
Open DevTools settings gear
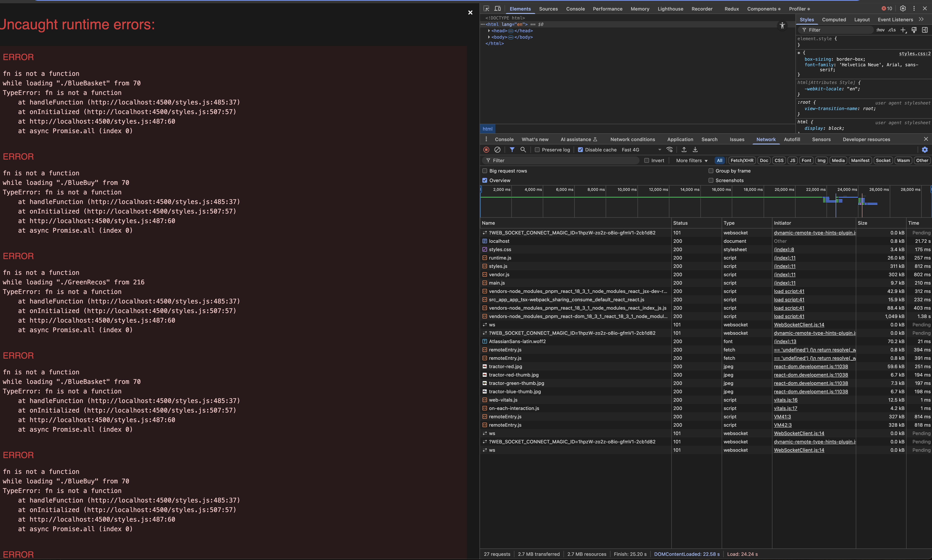point(903,8)
